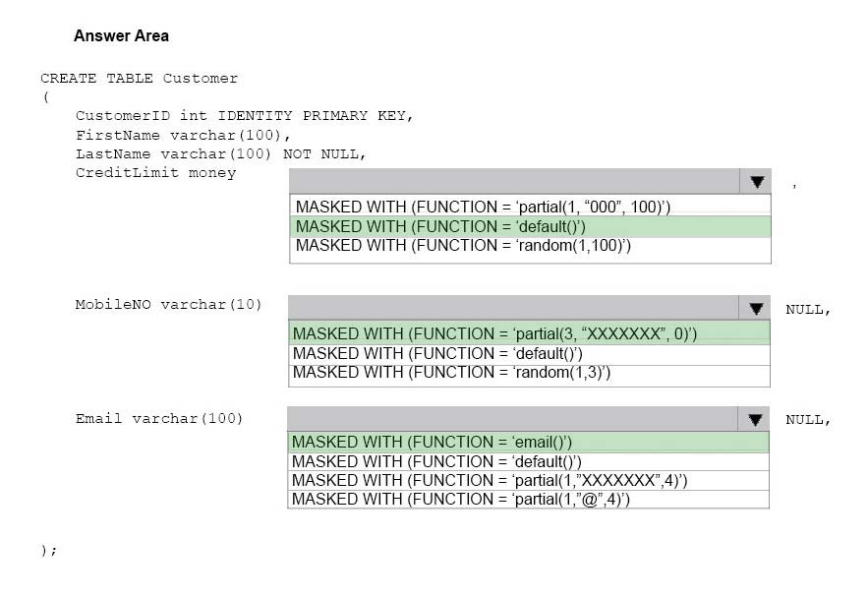Select email() mask for Email column
The width and height of the screenshot is (868, 599).
tap(528, 442)
